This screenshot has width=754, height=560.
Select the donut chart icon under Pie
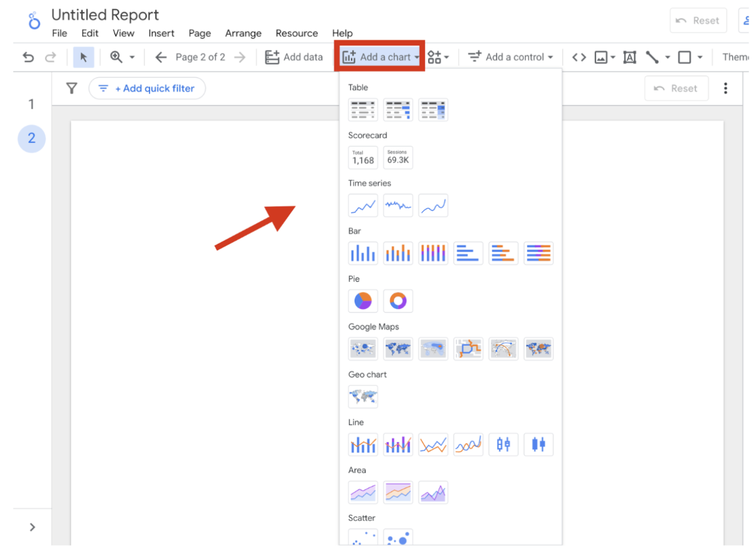[398, 301]
